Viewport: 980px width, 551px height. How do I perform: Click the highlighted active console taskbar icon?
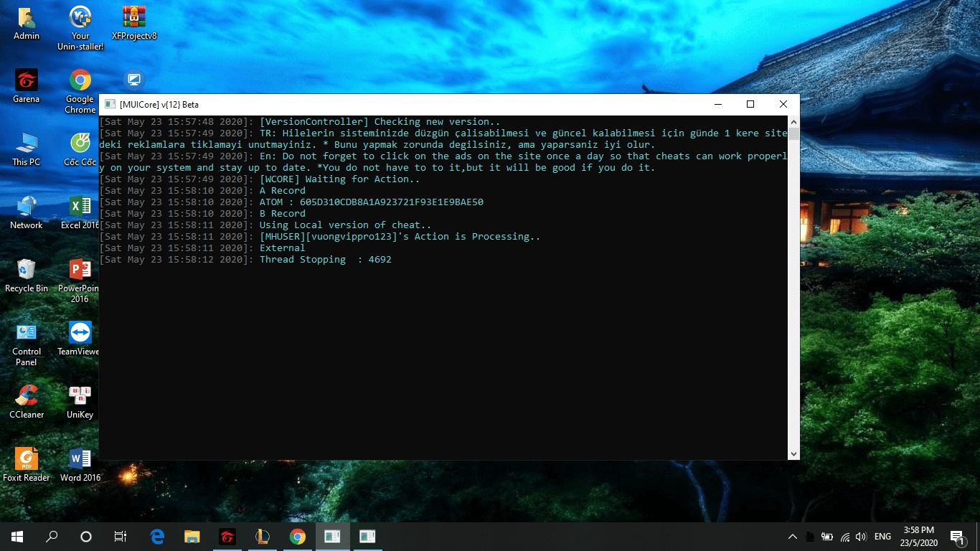[332, 537]
